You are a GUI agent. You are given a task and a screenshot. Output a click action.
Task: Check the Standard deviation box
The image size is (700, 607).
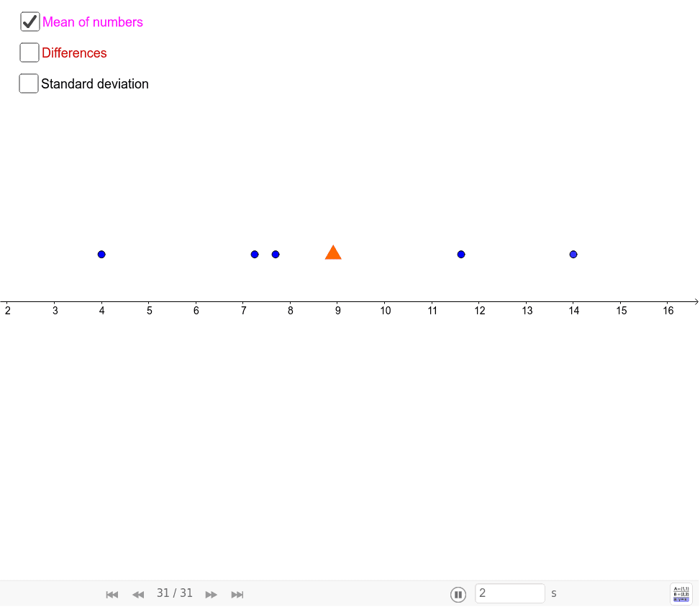point(28,83)
